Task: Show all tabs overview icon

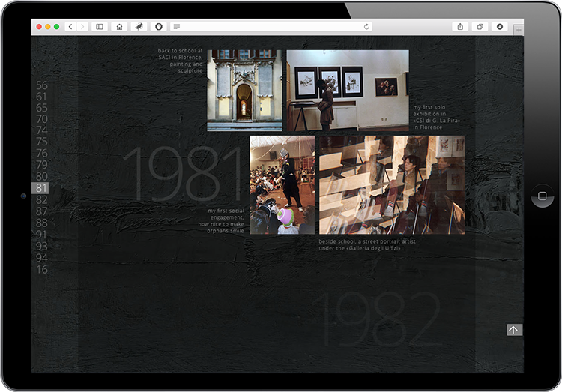Action: click(480, 27)
